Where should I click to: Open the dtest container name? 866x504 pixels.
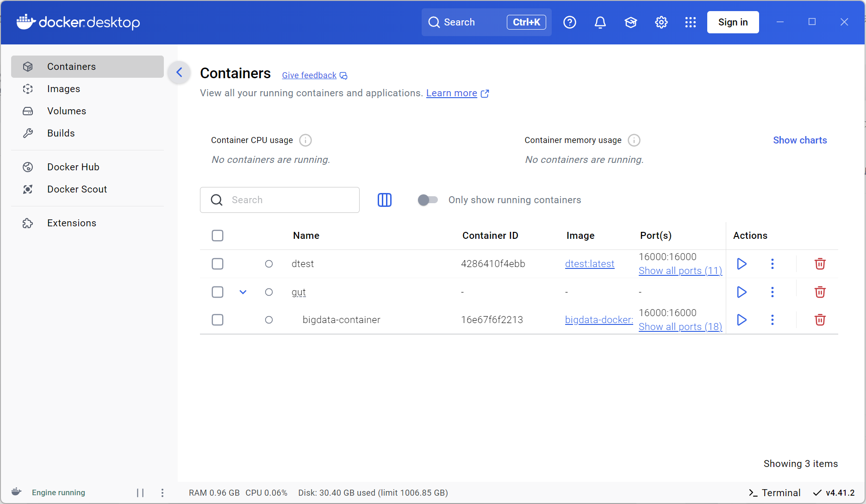tap(303, 264)
